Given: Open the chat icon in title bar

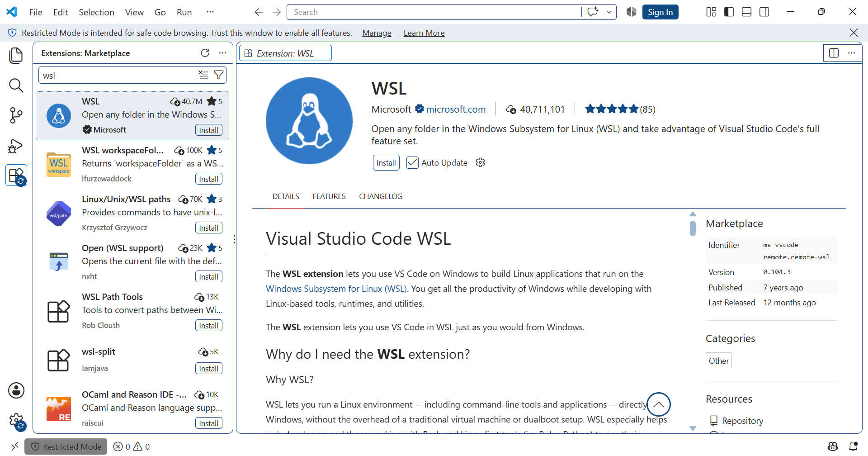Looking at the screenshot, I should click(x=593, y=12).
